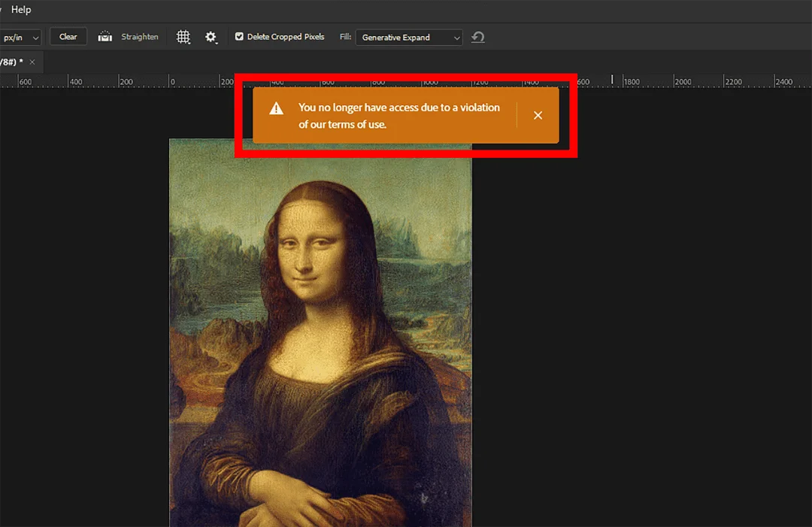Screen dimensions: 812x527
Task: Toggle Delete Cropped Pixels checkbox
Action: (239, 36)
